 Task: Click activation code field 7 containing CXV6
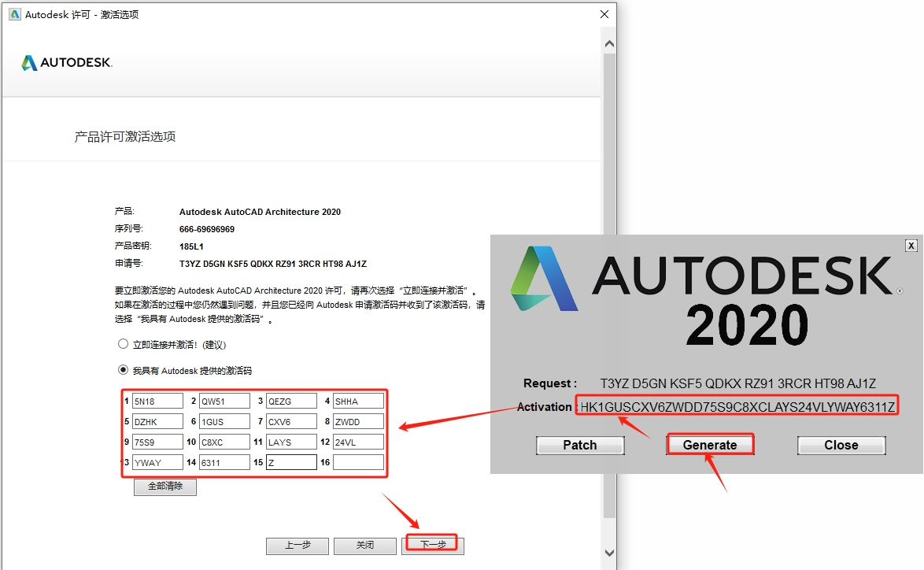[291, 421]
